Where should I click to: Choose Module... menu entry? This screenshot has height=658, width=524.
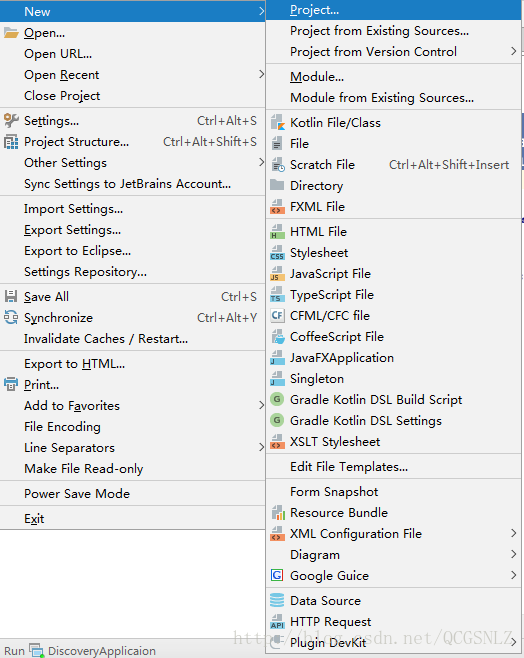[x=394, y=77]
